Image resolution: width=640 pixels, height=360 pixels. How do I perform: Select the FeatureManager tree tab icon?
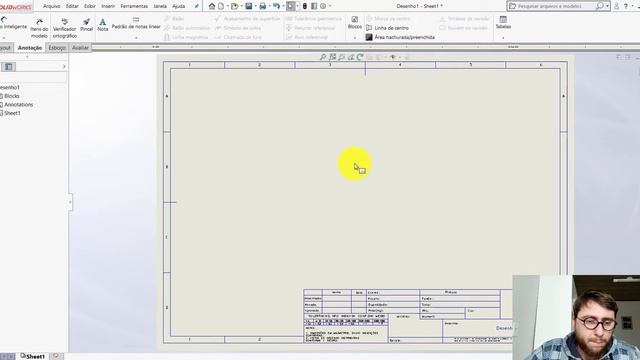(8, 67)
